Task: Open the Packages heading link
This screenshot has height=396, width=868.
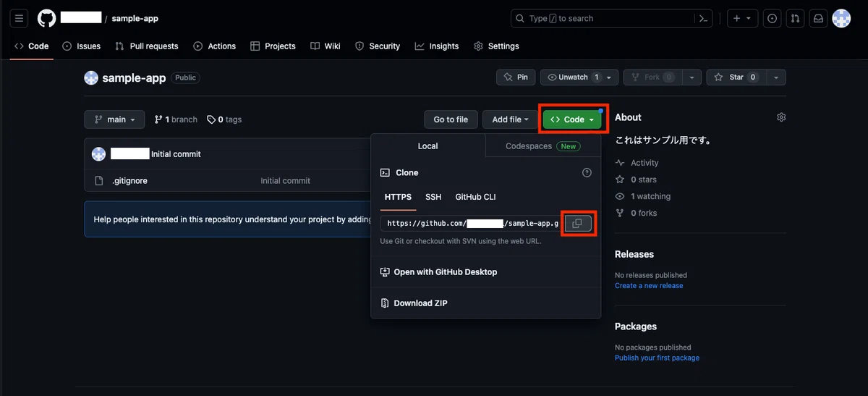Action: (636, 327)
